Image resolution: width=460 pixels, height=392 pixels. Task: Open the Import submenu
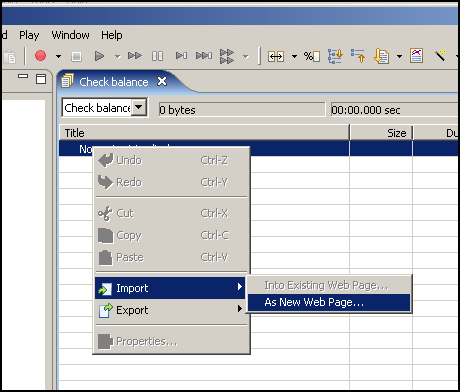(x=170, y=288)
